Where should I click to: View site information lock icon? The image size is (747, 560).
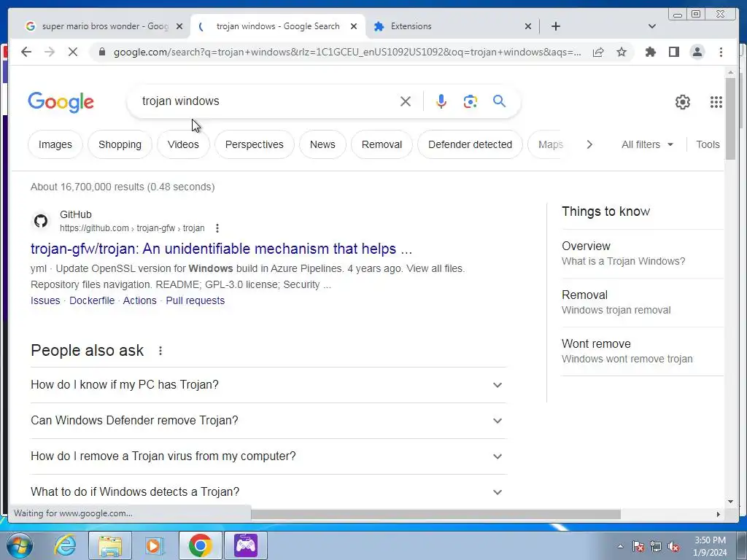click(102, 52)
